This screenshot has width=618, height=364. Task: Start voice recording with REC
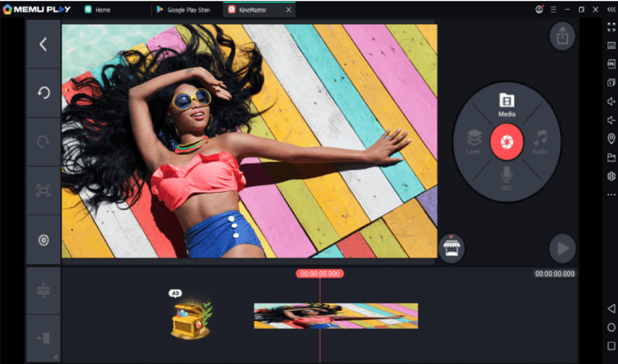pyautogui.click(x=506, y=179)
